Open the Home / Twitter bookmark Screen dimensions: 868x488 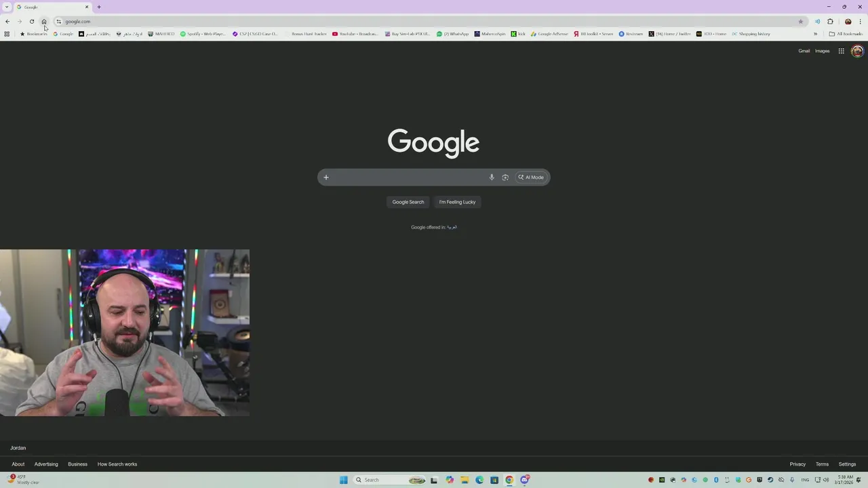pos(669,34)
